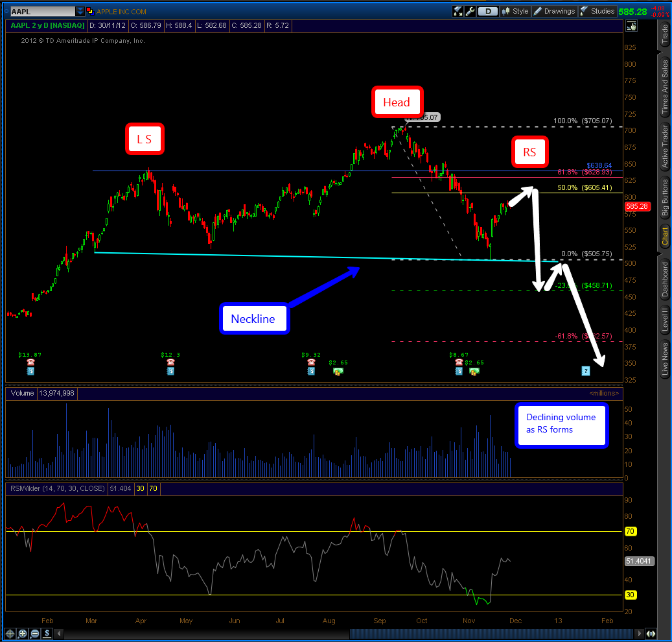Click the red-yellow-blue symbol link icon
This screenshot has height=642, width=672.
tap(90, 11)
